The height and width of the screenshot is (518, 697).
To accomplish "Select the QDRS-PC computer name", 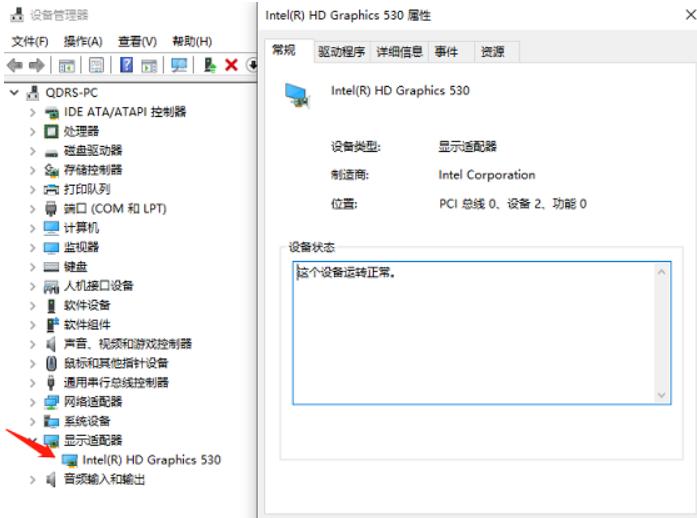I will pyautogui.click(x=71, y=92).
